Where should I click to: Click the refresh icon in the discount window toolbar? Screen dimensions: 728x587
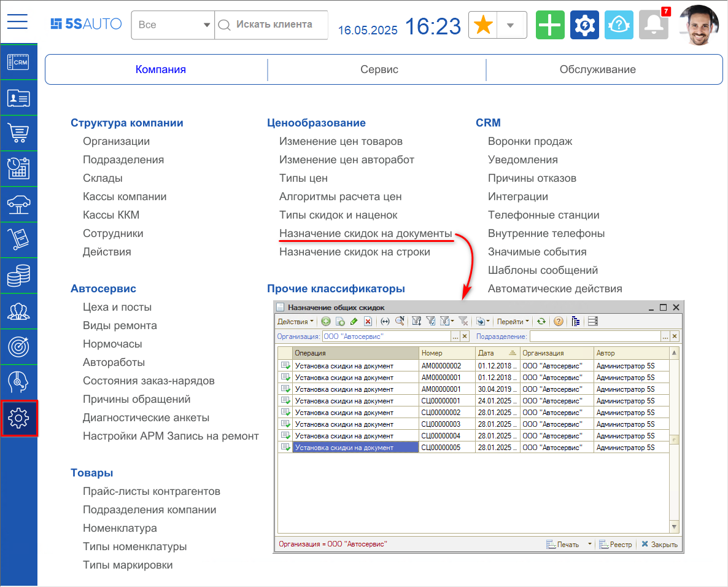coord(541,321)
